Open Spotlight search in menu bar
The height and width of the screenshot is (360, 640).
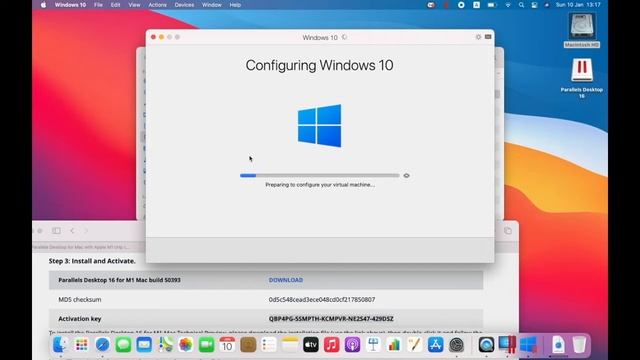pos(521,5)
